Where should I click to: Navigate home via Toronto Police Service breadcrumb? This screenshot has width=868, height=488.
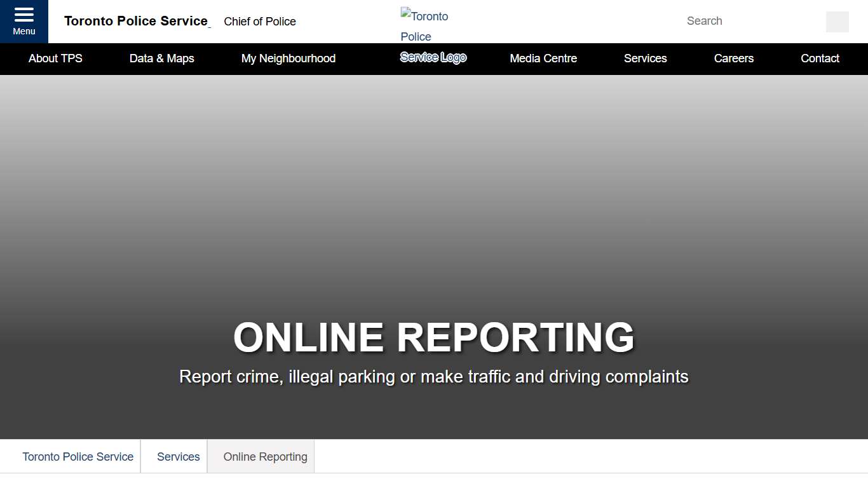click(78, 456)
